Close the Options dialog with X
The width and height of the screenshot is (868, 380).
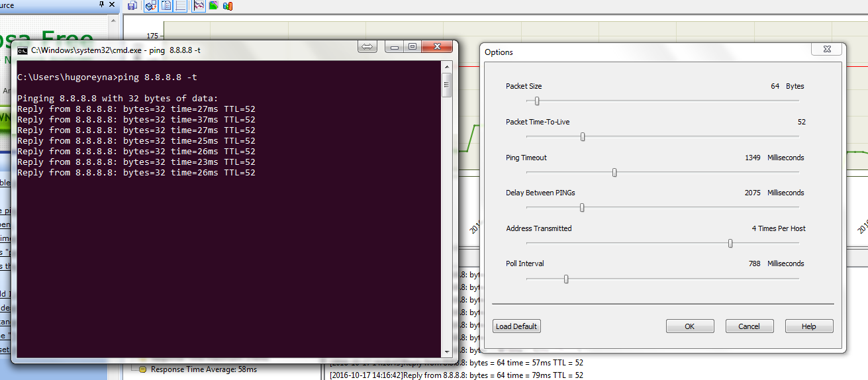(x=827, y=49)
